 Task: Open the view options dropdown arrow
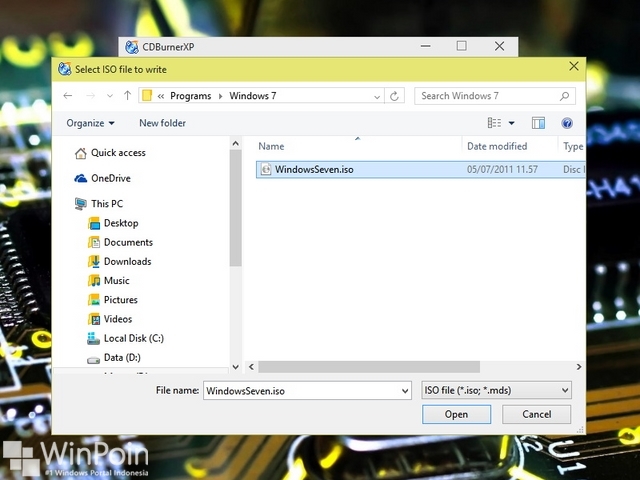tap(511, 123)
